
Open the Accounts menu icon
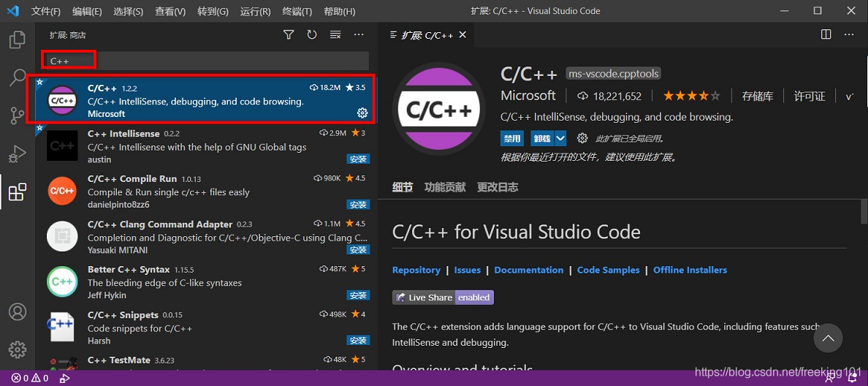coord(17,311)
